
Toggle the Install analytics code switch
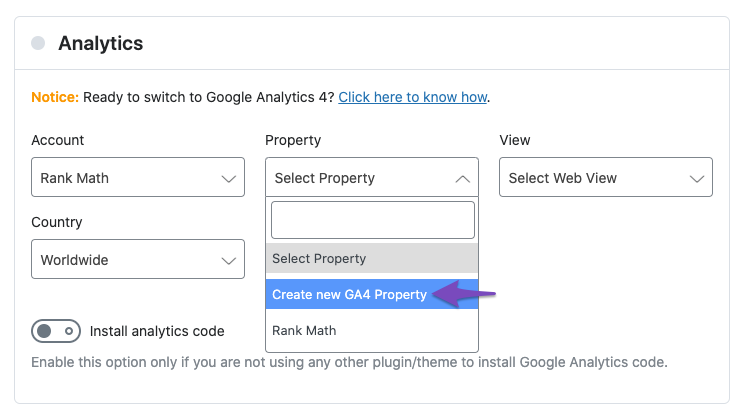(x=56, y=331)
